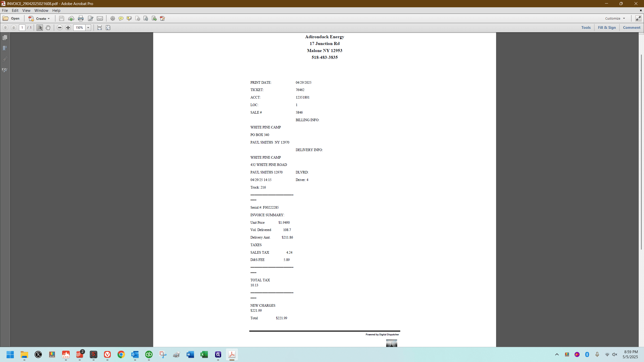The width and height of the screenshot is (644, 362).
Task: Open Windows Start menu
Action: (x=10, y=354)
